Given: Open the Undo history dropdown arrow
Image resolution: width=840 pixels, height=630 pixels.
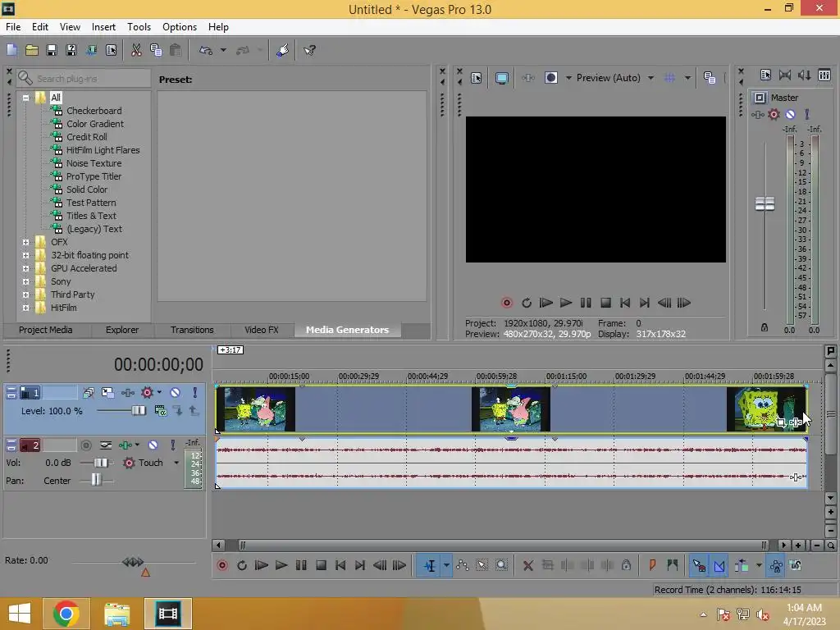Looking at the screenshot, I should 223,50.
